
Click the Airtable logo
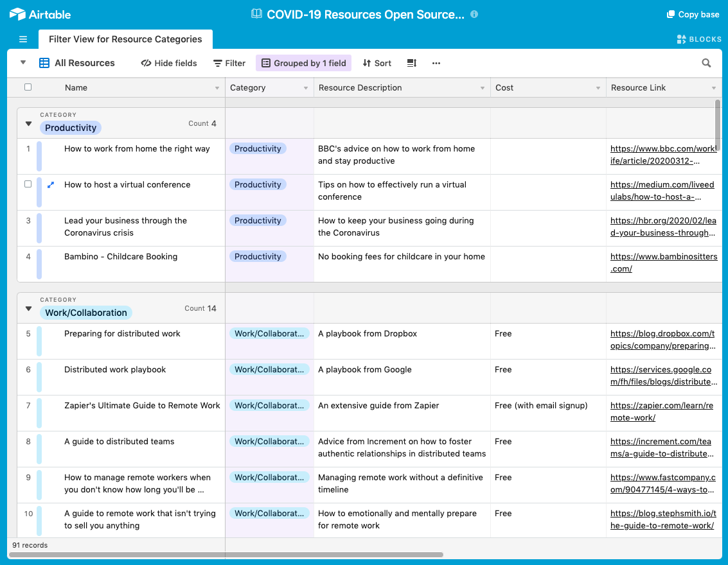click(x=40, y=14)
